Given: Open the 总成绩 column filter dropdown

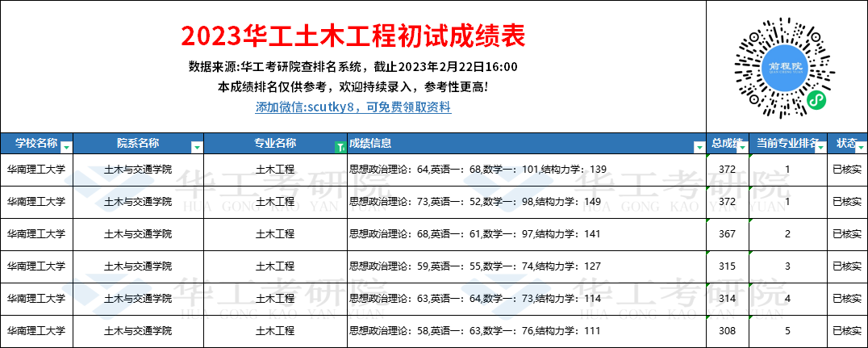Looking at the screenshot, I should pos(742,148).
